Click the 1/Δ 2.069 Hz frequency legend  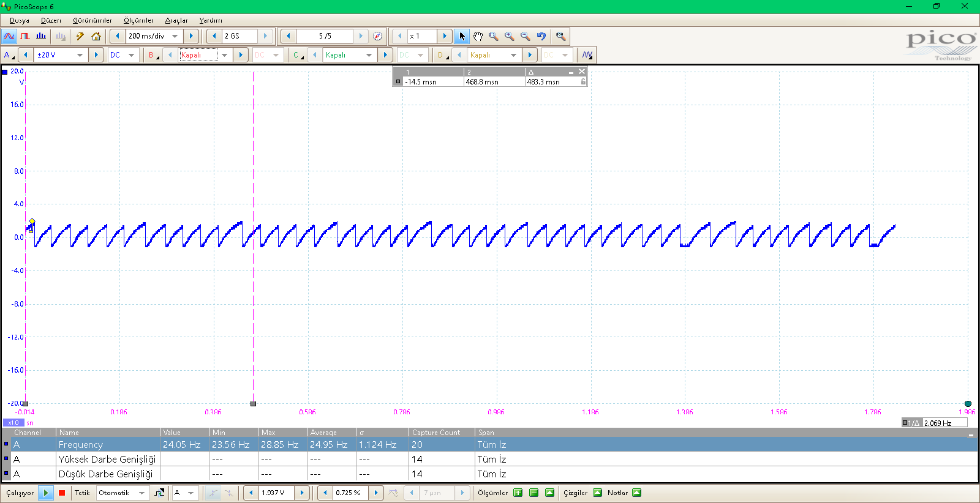tap(935, 423)
